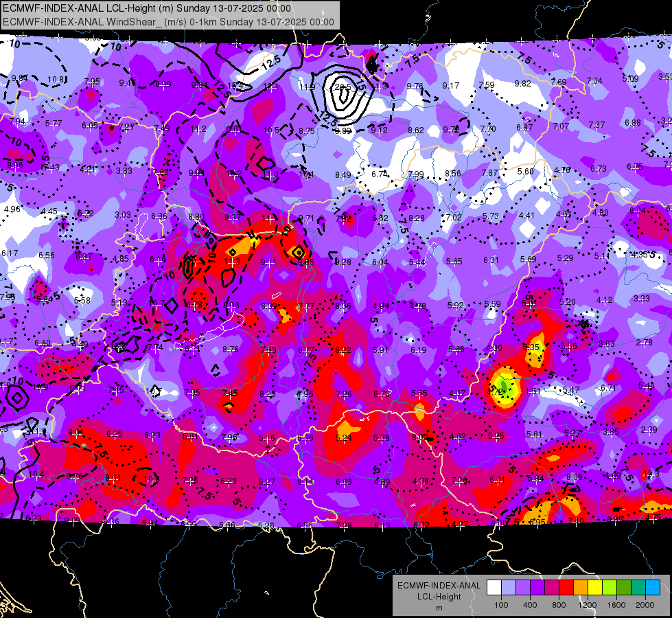Click the grid value 4.07
The image size is (672, 618).
457,393
